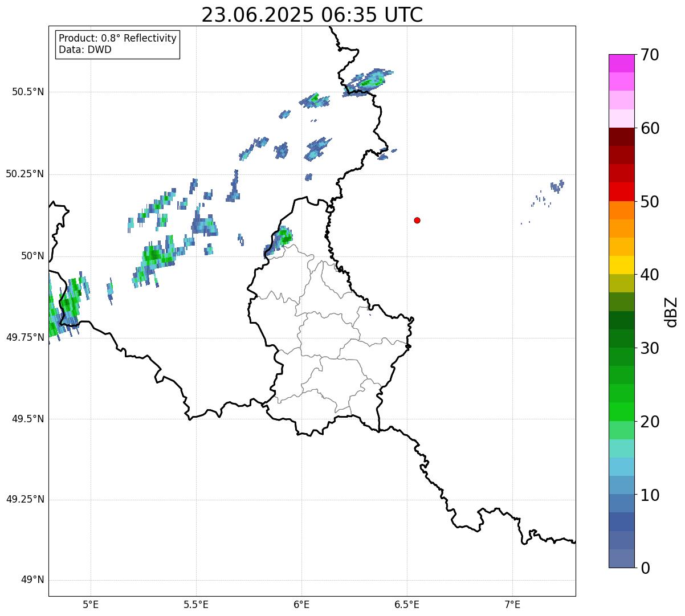
Task: Click the colorbar tick label 40
Action: click(x=650, y=275)
